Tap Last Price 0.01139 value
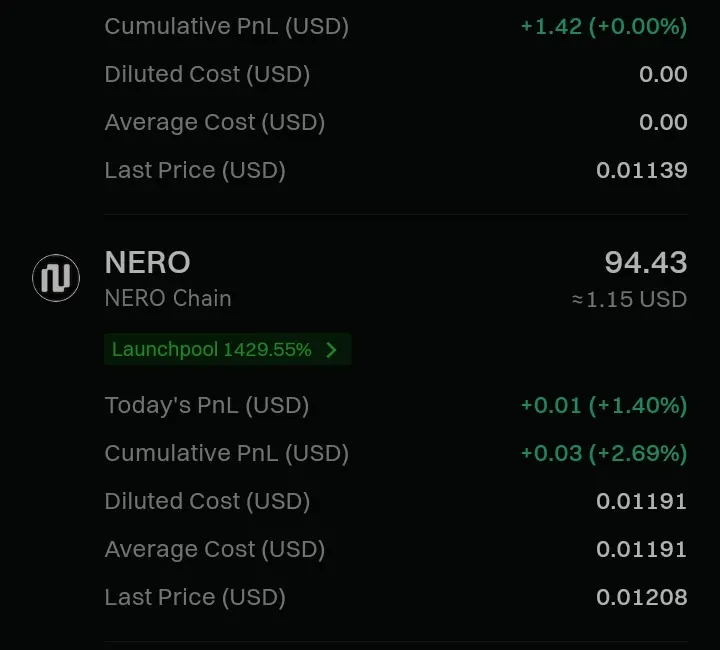Viewport: 720px width, 650px height. [641, 170]
